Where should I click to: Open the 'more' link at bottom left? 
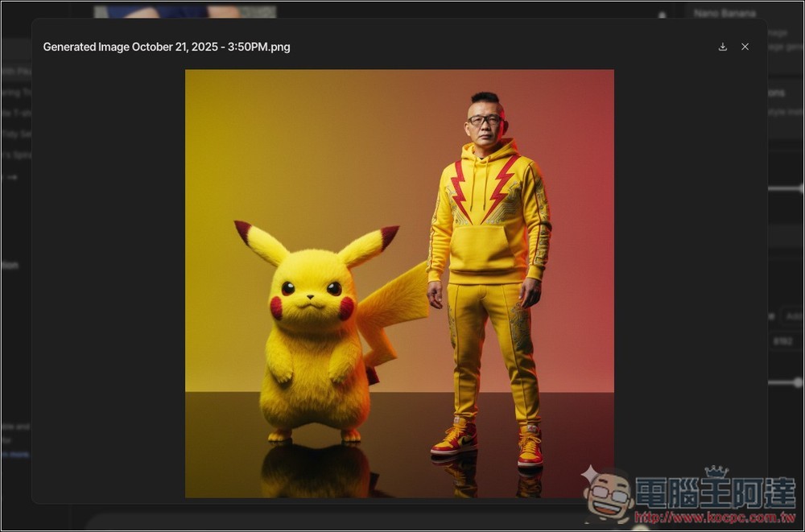(x=14, y=455)
